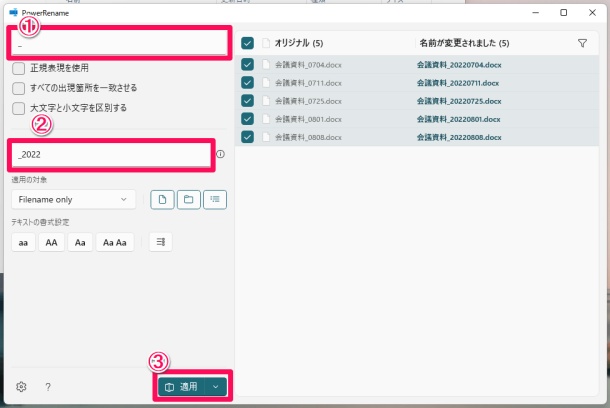Screen dimensions: 610x408
Task: Toggle the enumerate items icon
Action: 161,242
